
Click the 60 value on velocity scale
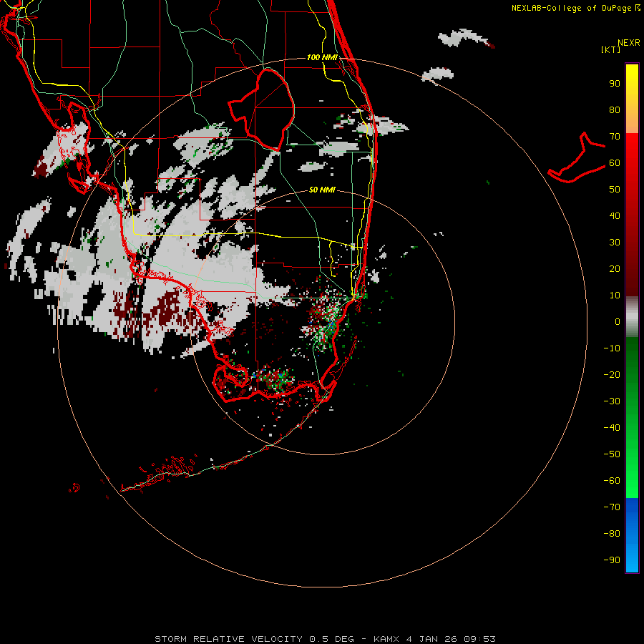pos(615,163)
